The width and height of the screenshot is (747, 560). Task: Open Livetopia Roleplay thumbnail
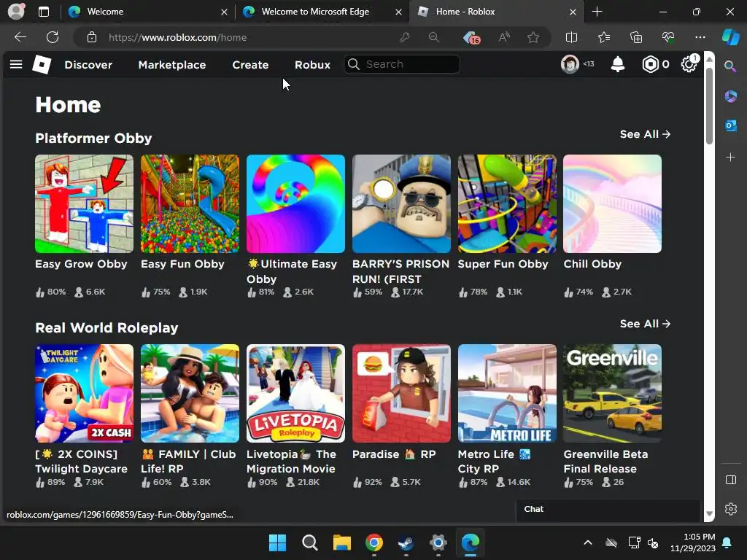(295, 393)
